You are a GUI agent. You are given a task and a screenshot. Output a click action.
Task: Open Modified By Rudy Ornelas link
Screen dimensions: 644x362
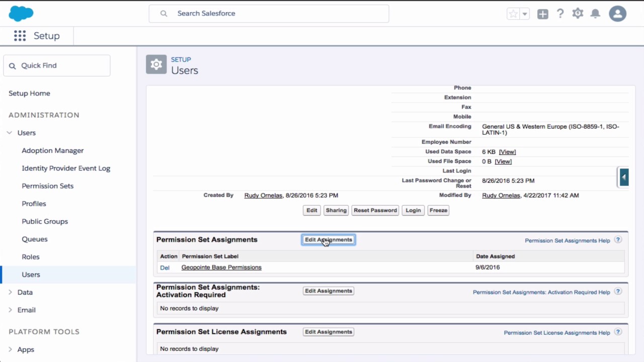[x=501, y=195]
